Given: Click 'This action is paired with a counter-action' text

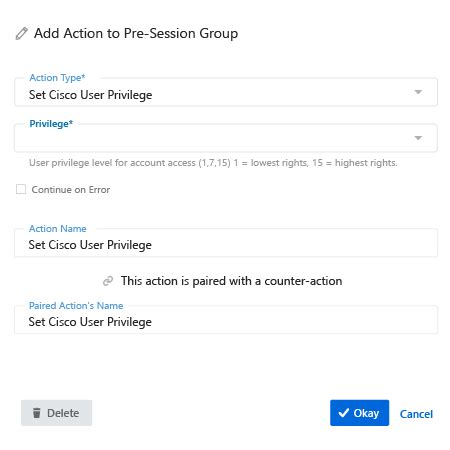Looking at the screenshot, I should 231,281.
